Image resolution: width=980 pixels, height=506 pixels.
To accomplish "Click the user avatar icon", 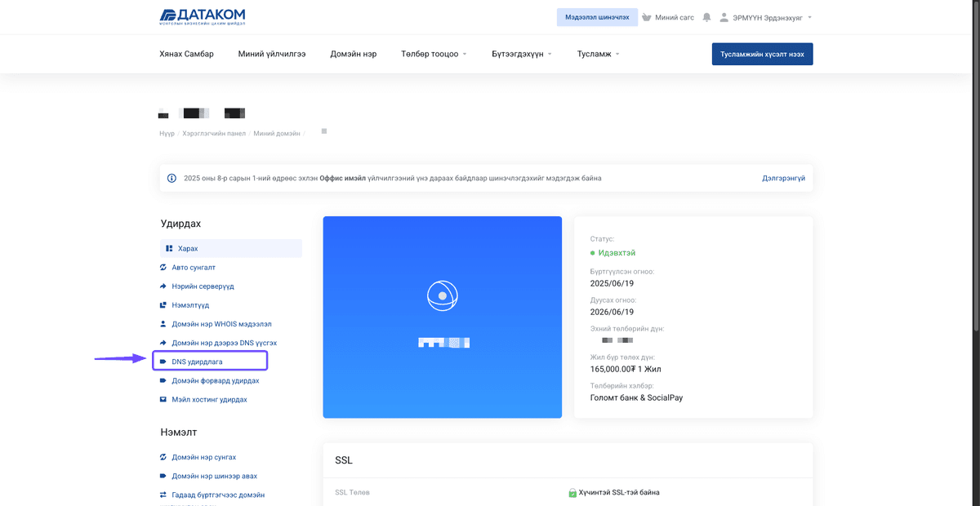I will (724, 17).
